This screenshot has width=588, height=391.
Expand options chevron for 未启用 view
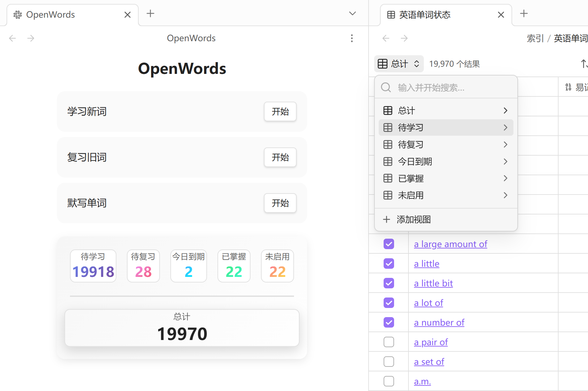506,195
